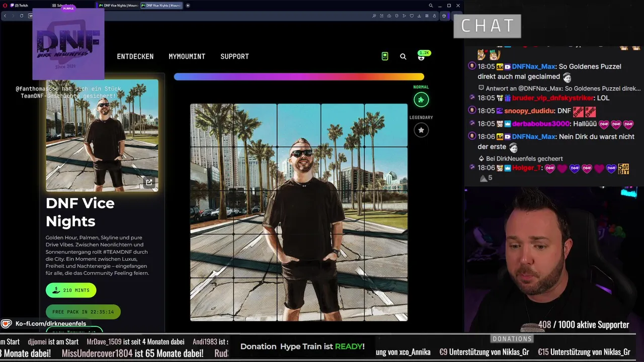Click username derbabobus3000 in chat
The height and width of the screenshot is (362, 644).
(541, 124)
